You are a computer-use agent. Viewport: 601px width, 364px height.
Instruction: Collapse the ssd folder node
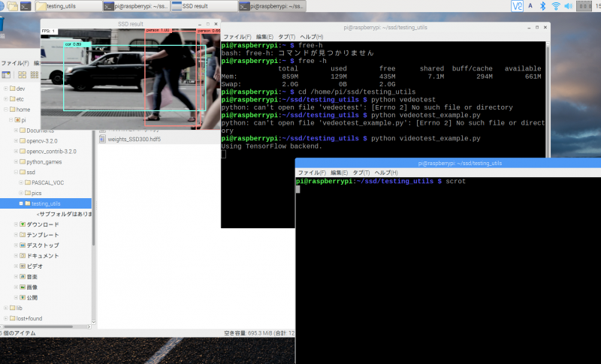tap(16, 172)
